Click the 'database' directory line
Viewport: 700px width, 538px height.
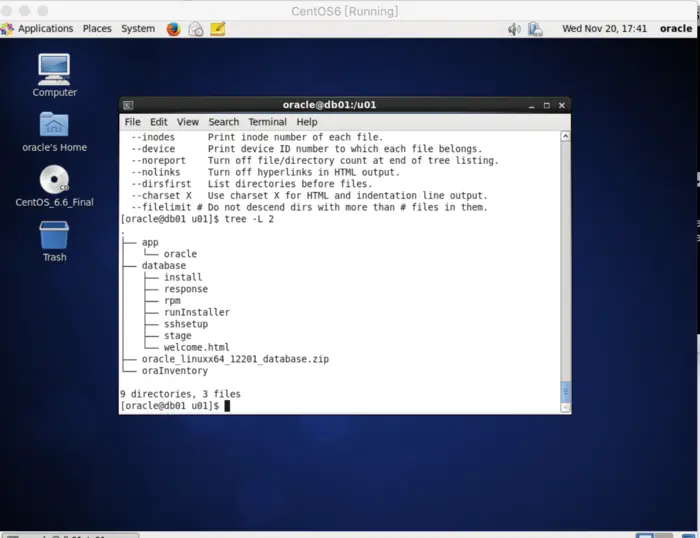164,266
